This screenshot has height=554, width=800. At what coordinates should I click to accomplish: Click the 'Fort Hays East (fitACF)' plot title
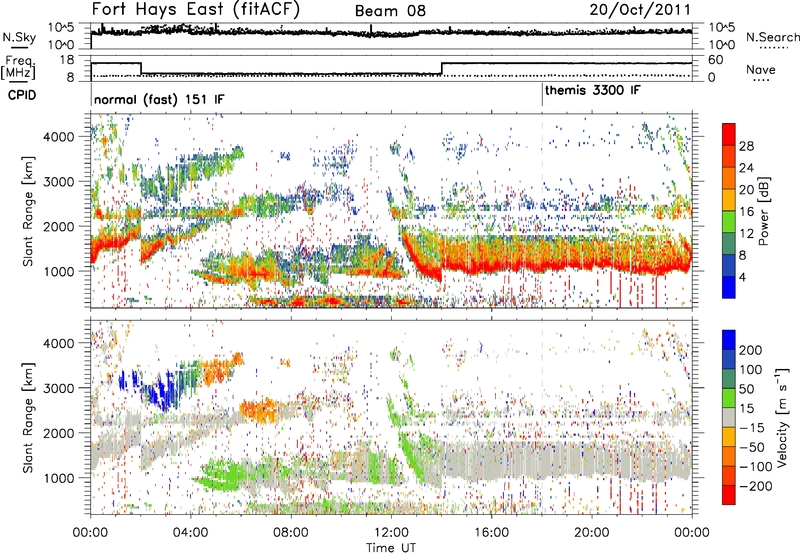(x=196, y=10)
